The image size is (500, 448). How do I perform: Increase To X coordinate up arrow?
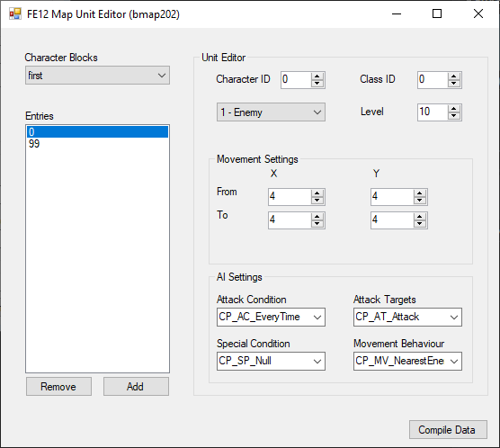(x=317, y=217)
